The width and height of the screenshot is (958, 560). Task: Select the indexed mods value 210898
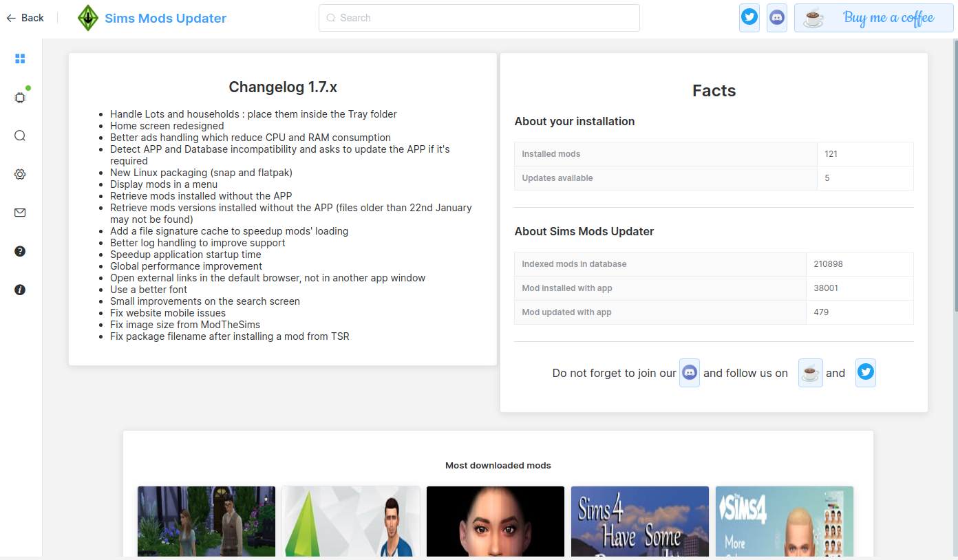click(828, 264)
